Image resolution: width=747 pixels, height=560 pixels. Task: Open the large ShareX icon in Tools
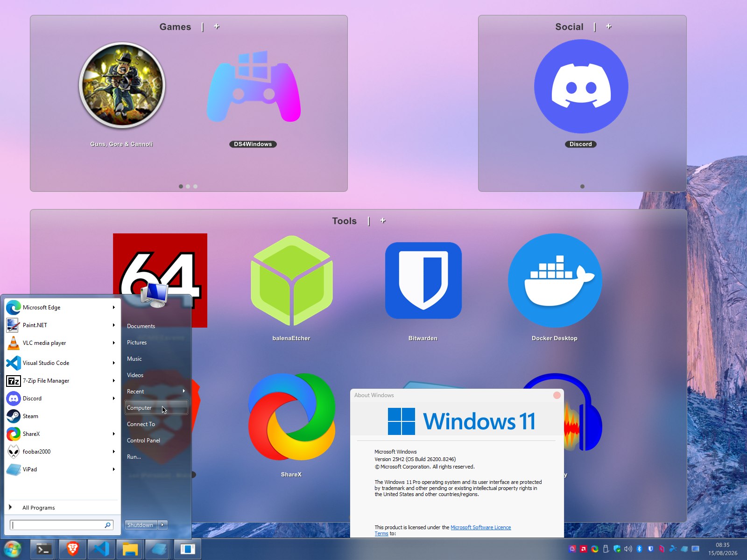(x=292, y=417)
